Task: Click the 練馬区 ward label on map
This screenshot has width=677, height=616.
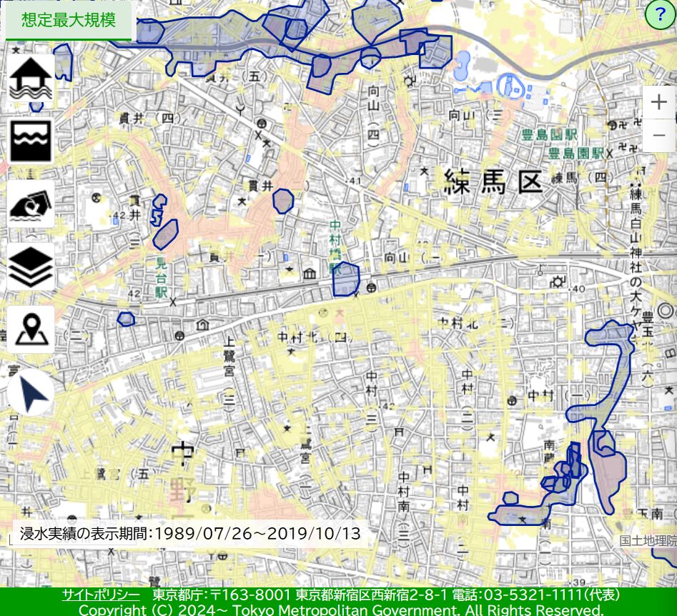Action: pos(493,183)
